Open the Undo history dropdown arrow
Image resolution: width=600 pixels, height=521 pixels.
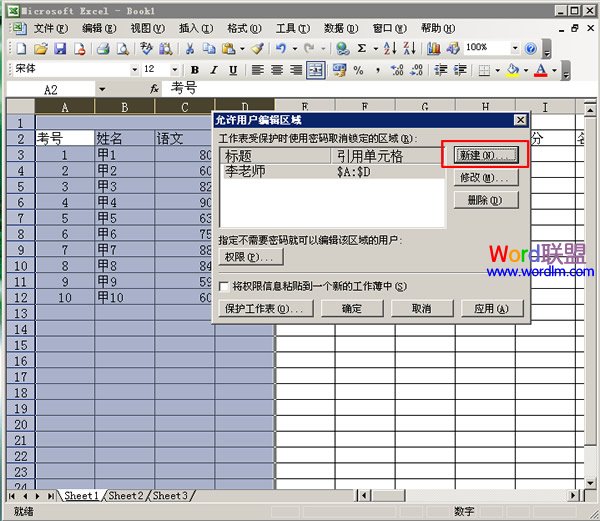[295, 49]
